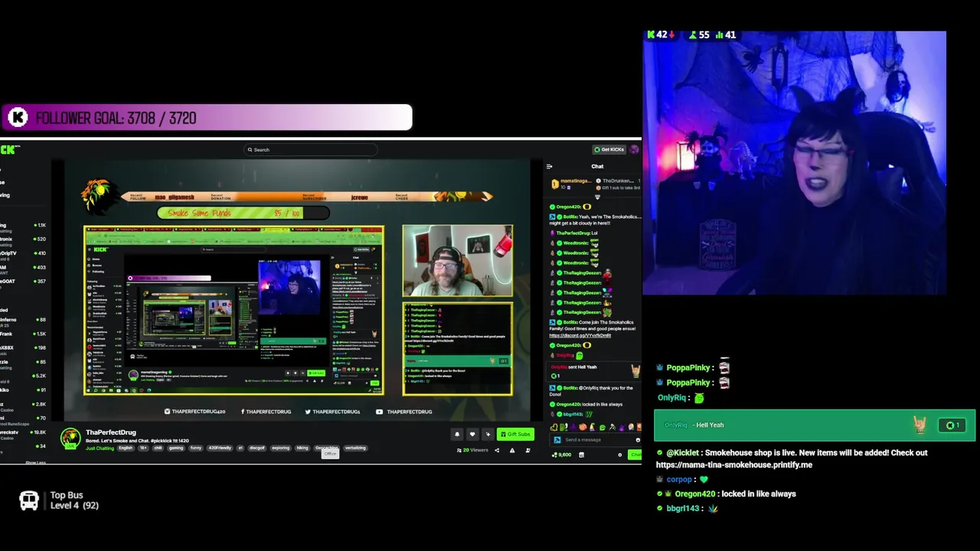This screenshot has width=980, height=551.
Task: Click the Kick search field
Action: coord(310,150)
